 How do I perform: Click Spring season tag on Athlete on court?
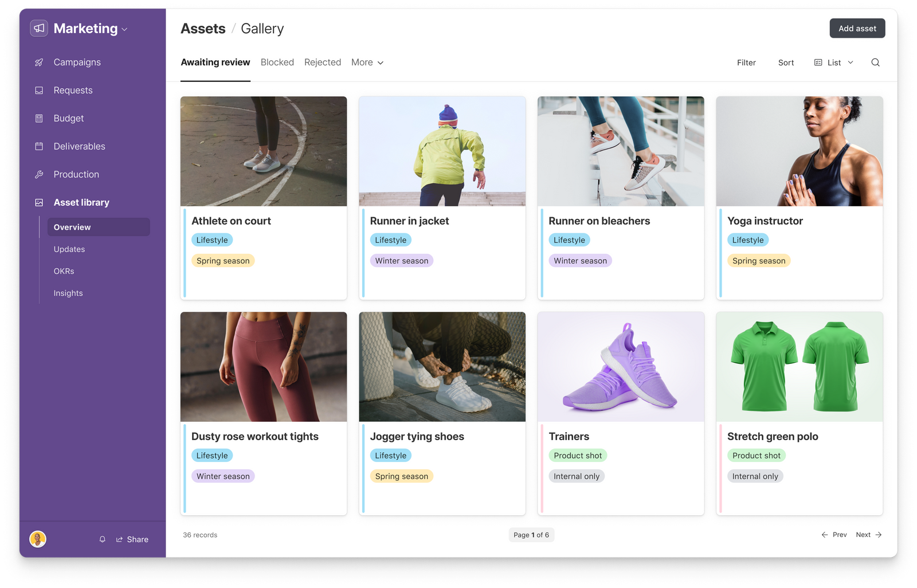click(223, 261)
